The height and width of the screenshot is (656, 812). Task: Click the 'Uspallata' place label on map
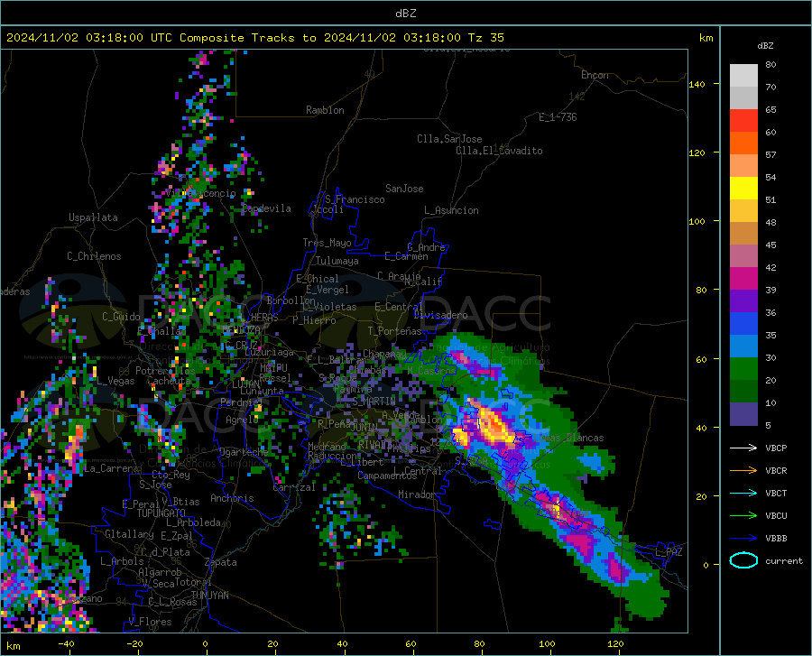[93, 218]
